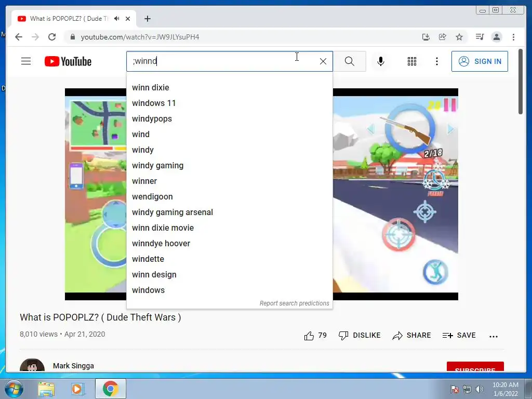Choose suggestion 'winn dixie'
Viewport: 532px width, 399px height.
tap(229, 87)
